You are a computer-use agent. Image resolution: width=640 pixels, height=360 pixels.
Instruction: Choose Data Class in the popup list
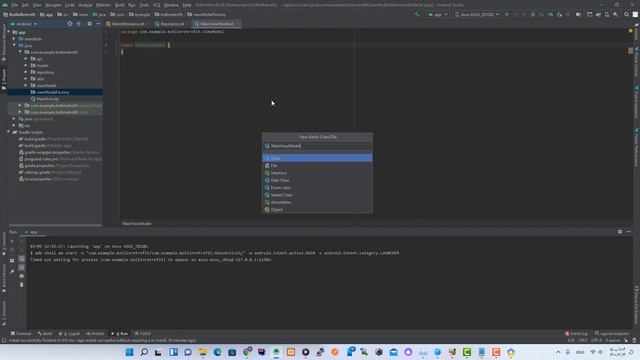pos(317,180)
